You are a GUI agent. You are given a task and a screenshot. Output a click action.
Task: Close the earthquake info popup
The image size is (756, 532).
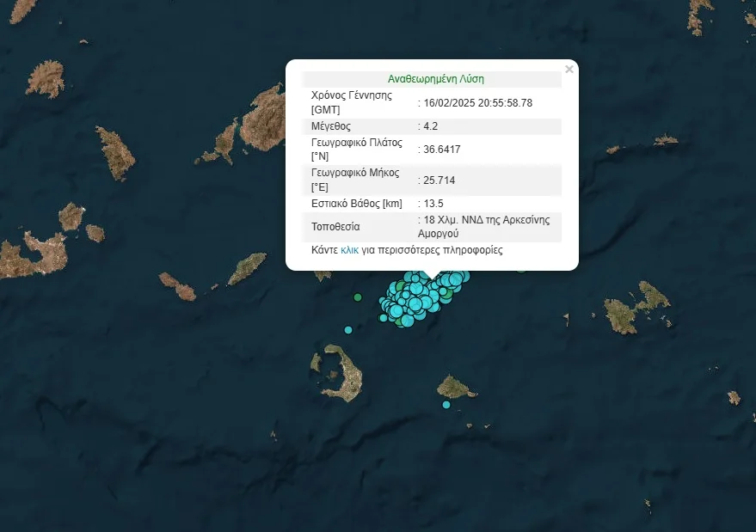pyautogui.click(x=569, y=70)
